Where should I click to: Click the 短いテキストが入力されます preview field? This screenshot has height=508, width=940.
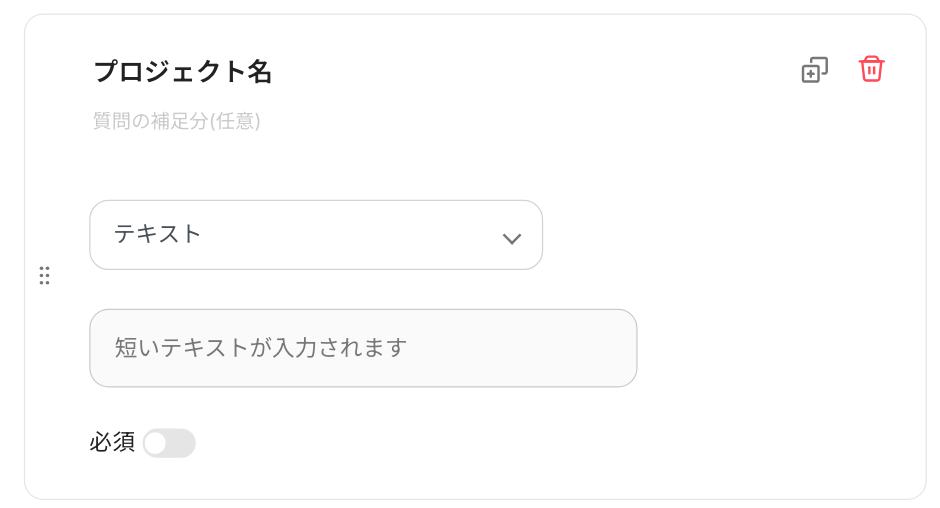coord(363,348)
